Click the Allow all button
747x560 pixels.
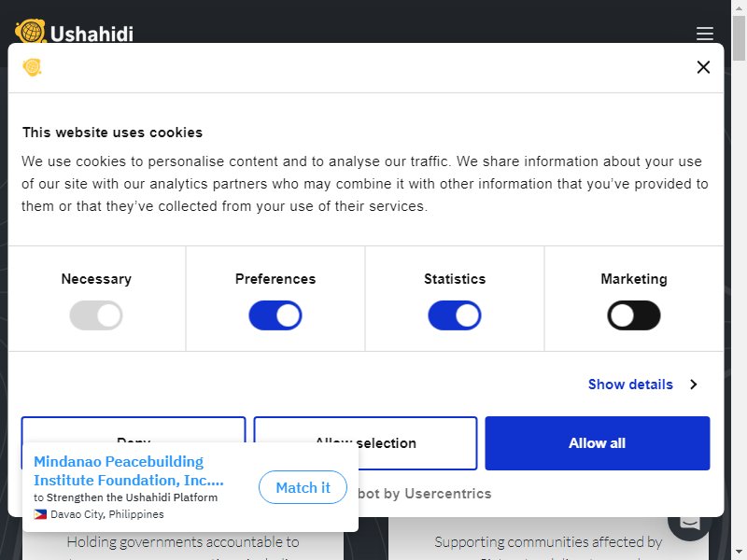598,442
